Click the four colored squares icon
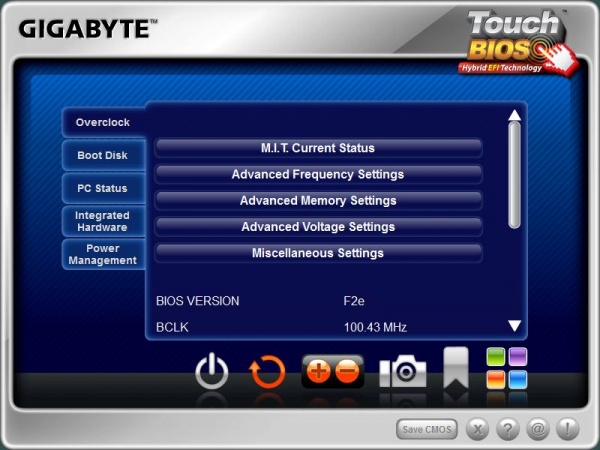The height and width of the screenshot is (450, 600). pos(507,368)
